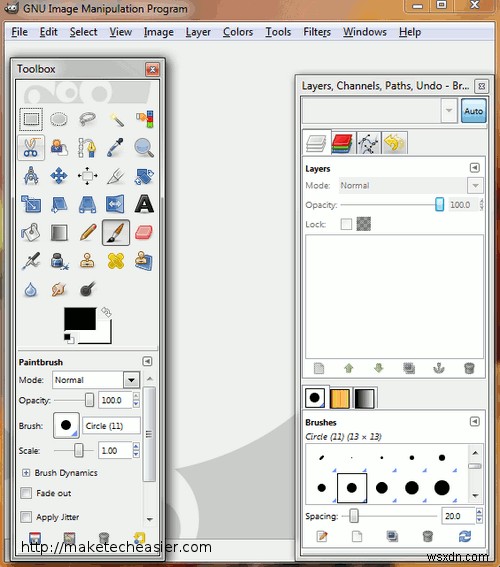Select the Blend gradient tool
Viewport: 500px width, 567px height.
pos(59,233)
